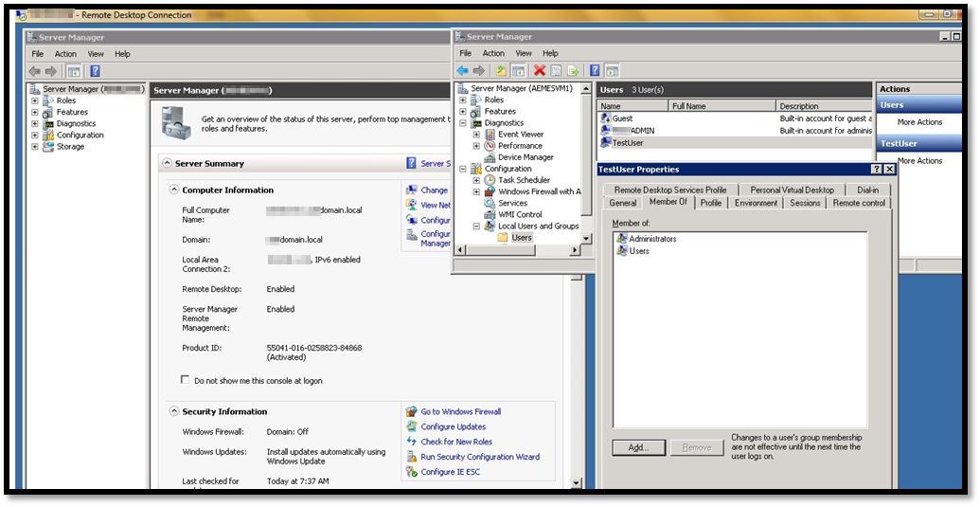Switch to the Profile tab in TestUser Properties
Viewport: 980px width, 507px height.
(711, 203)
